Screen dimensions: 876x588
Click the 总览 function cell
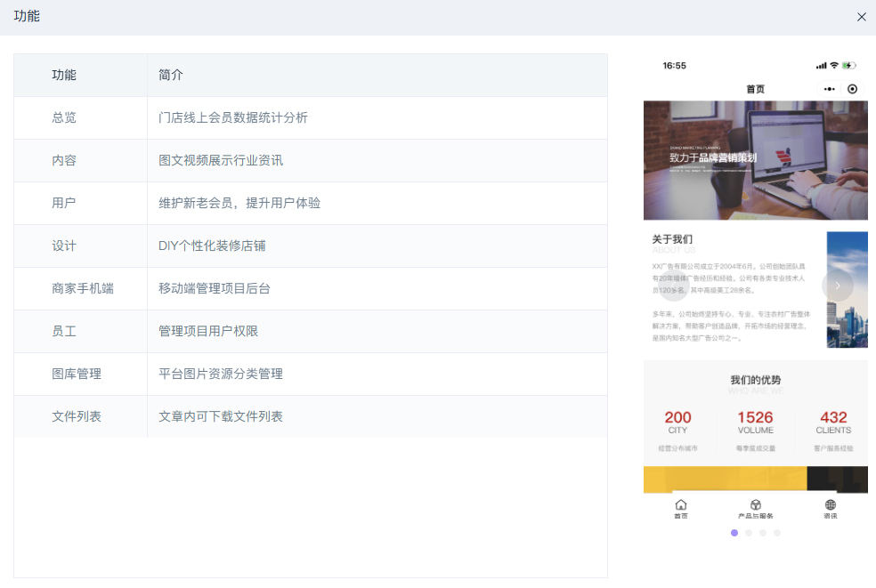(x=80, y=117)
